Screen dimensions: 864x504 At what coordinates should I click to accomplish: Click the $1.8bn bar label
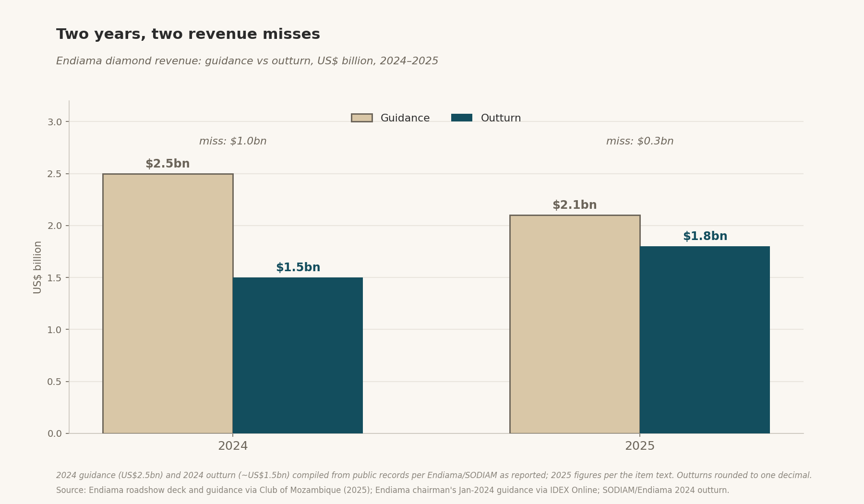coord(705,236)
